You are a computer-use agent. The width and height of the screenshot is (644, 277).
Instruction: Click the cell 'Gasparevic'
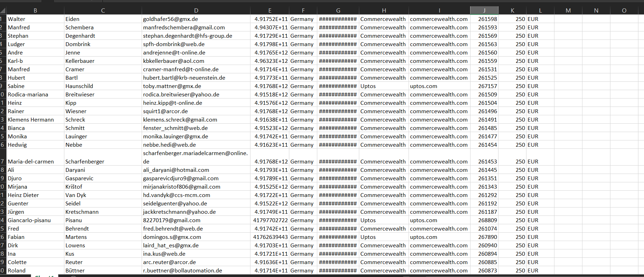[103, 178]
